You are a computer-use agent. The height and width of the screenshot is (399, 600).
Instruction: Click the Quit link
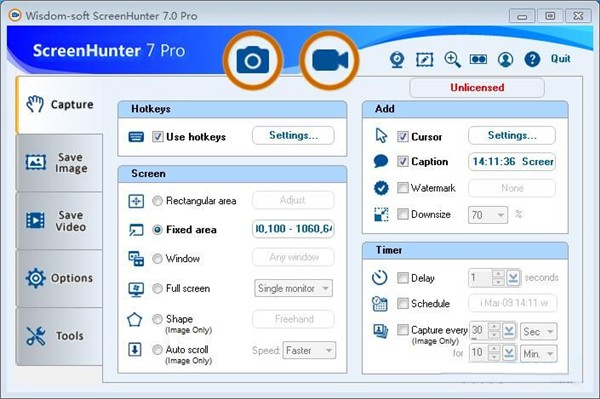pos(560,59)
